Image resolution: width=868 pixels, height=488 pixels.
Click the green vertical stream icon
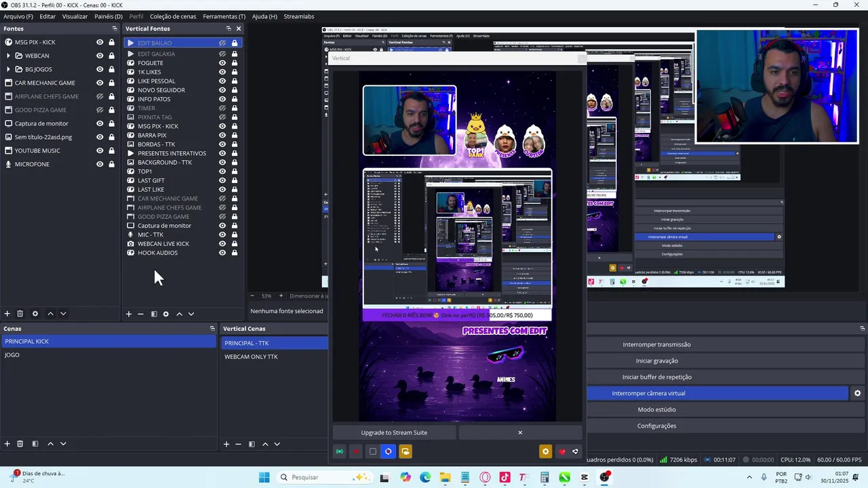339,451
